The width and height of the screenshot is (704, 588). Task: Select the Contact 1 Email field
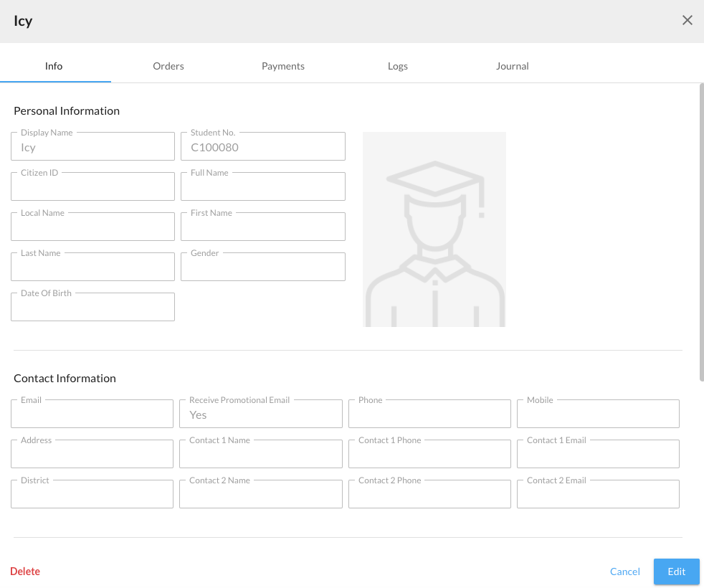[x=598, y=454]
